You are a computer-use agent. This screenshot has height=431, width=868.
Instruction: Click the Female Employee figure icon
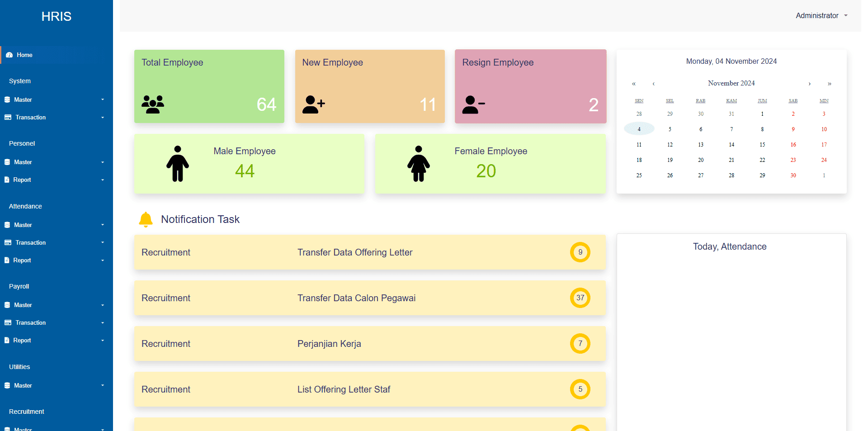point(418,164)
